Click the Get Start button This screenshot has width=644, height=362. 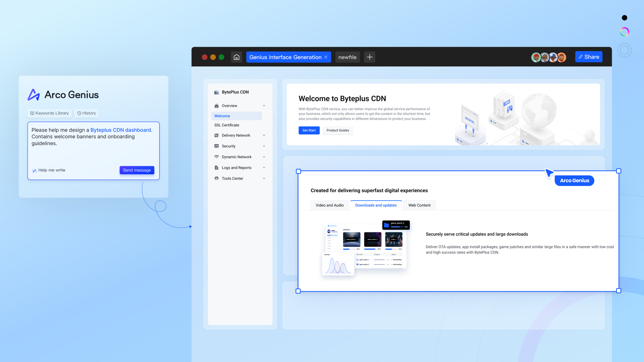[x=309, y=130]
